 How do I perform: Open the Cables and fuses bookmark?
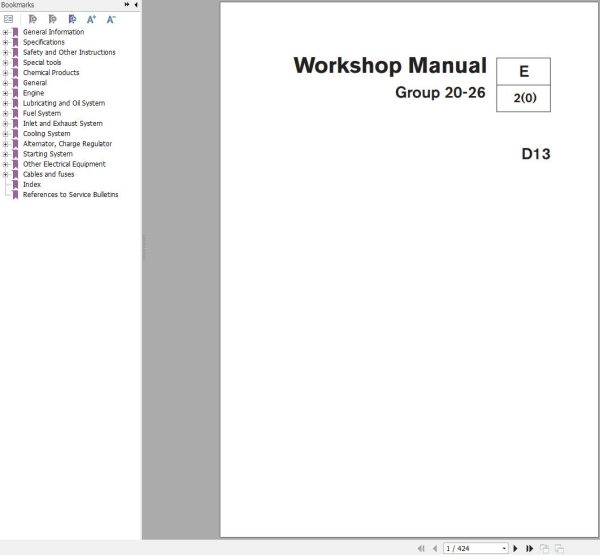pyautogui.click(x=49, y=174)
